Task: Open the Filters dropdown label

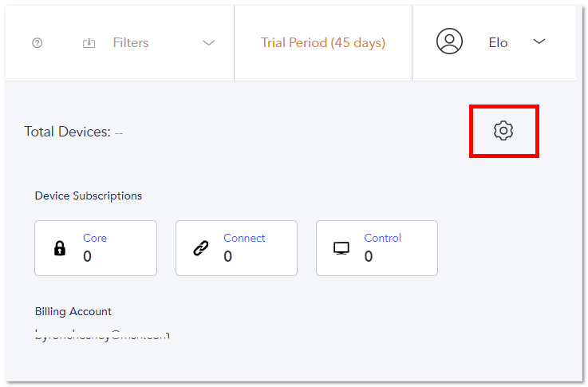Action: [131, 43]
